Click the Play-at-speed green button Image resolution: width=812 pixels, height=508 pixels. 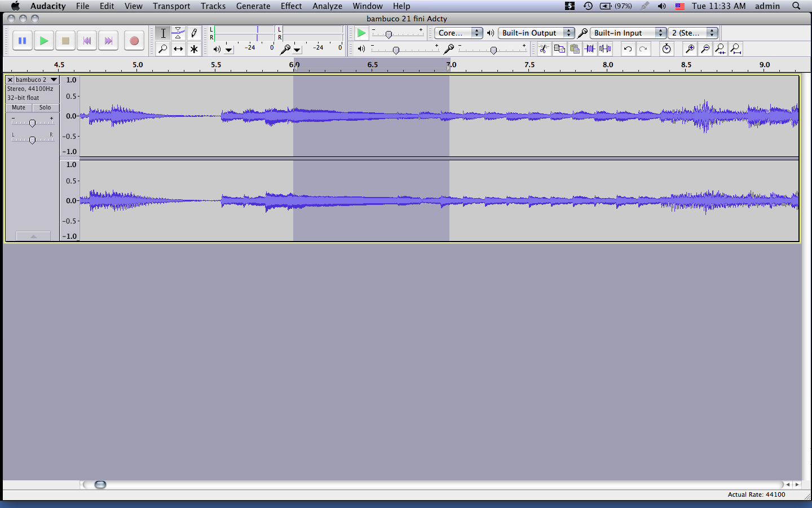point(361,33)
